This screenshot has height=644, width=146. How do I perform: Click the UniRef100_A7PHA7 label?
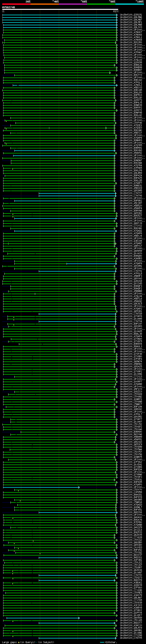[131, 53]
